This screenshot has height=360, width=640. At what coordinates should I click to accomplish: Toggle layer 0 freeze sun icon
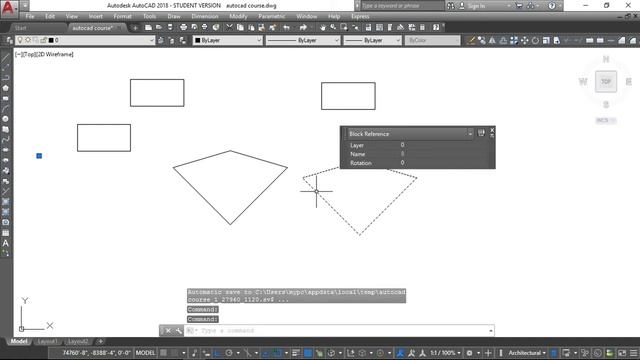28,40
